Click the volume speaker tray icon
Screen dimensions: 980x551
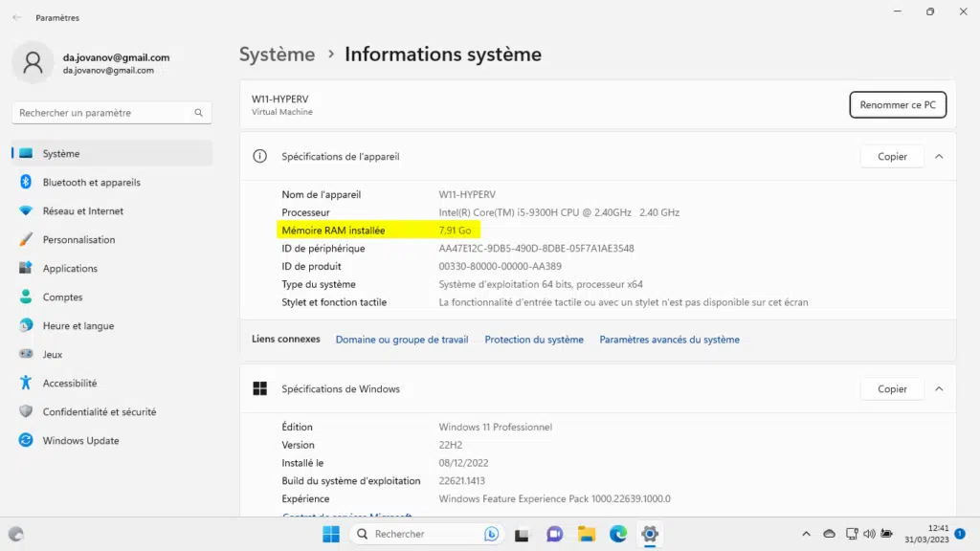click(x=869, y=534)
